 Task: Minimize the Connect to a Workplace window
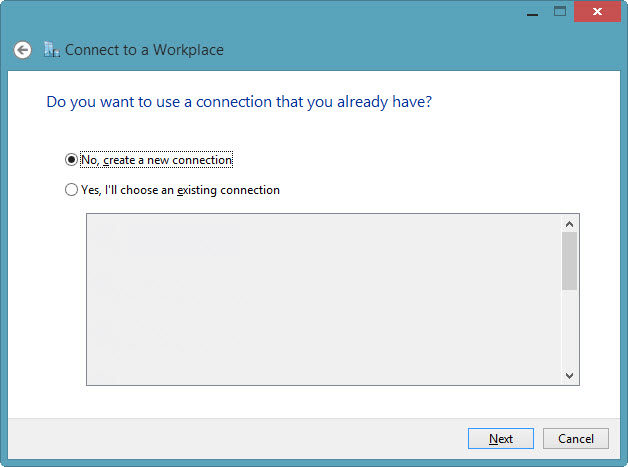point(532,12)
